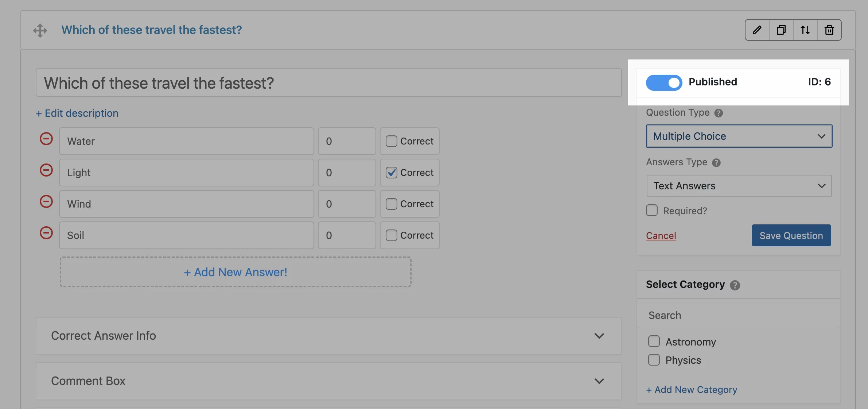Open the Select Category help icon
868x409 pixels.
[736, 285]
